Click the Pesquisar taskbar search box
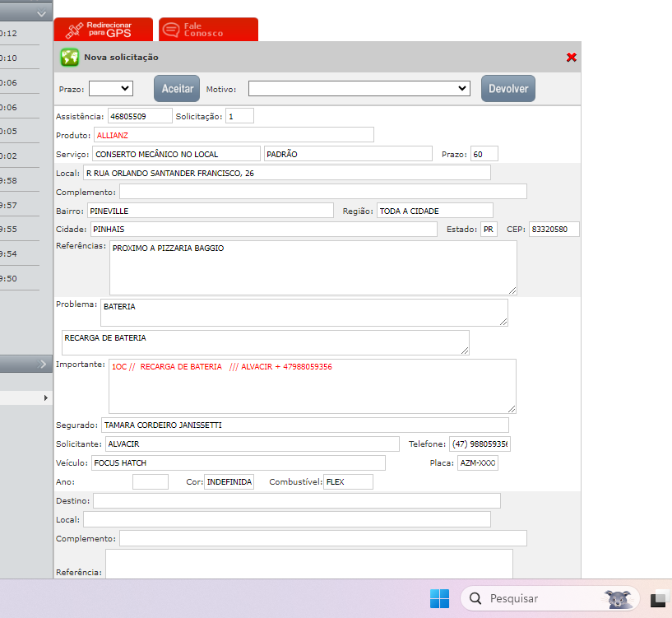This screenshot has width=672, height=618. coord(550,598)
